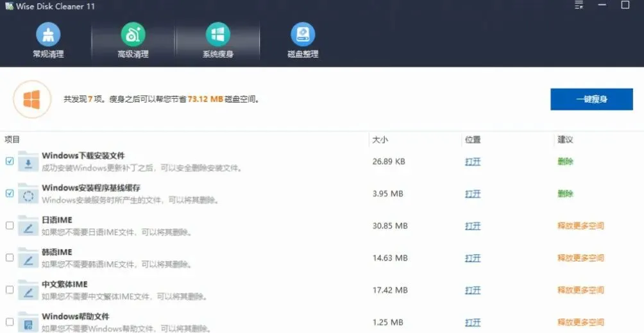The width and height of the screenshot is (644, 333).
Task: Switch to the 磁盘整理 tab label
Action: [303, 54]
